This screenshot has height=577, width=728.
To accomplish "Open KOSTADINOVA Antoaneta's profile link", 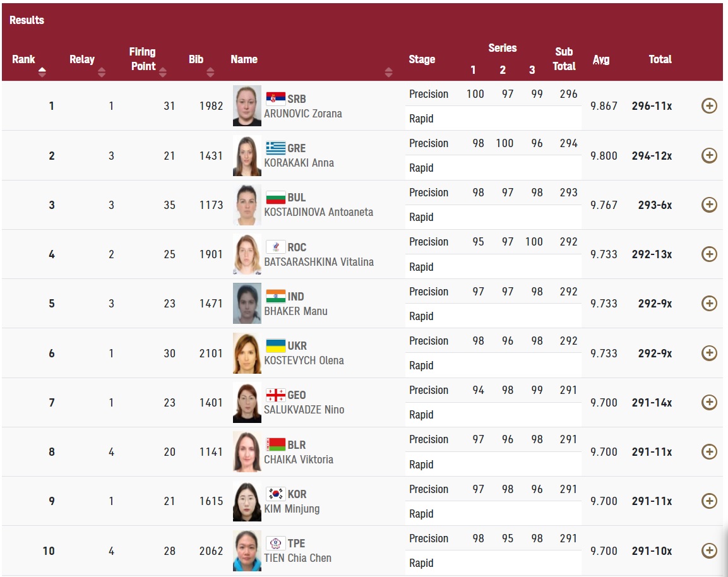I will [x=318, y=212].
